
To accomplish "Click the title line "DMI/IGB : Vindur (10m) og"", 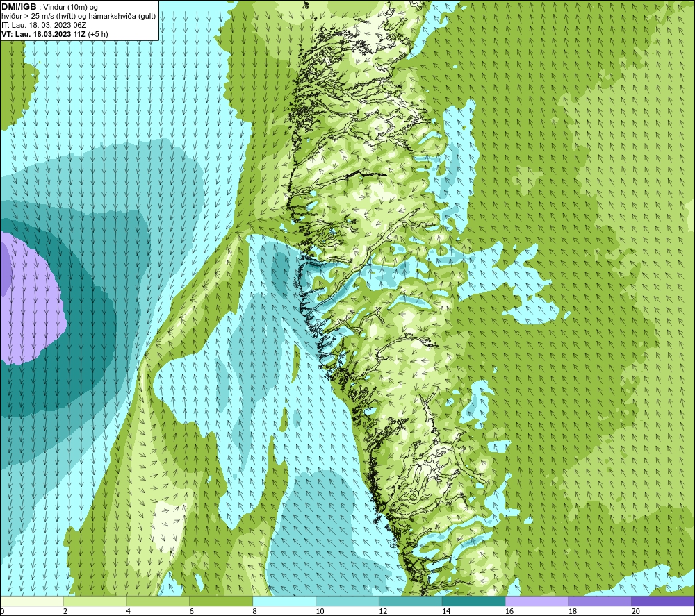I will pos(49,7).
